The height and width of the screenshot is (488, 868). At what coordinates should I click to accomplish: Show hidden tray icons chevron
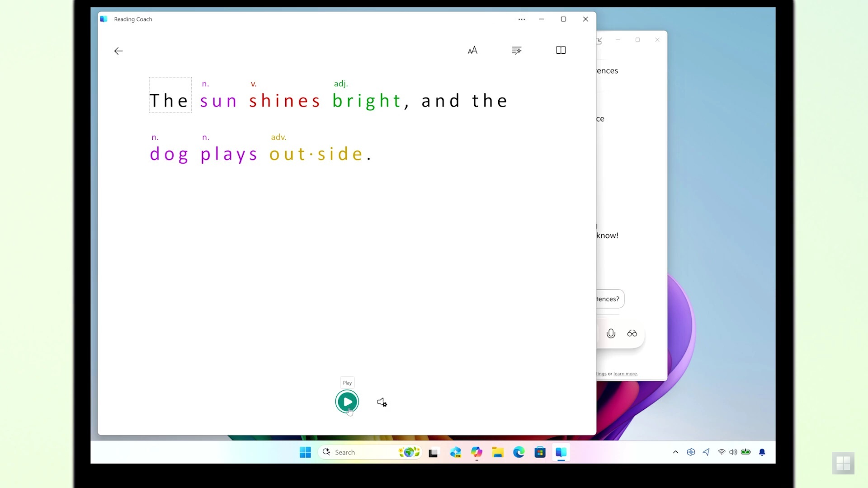point(675,452)
